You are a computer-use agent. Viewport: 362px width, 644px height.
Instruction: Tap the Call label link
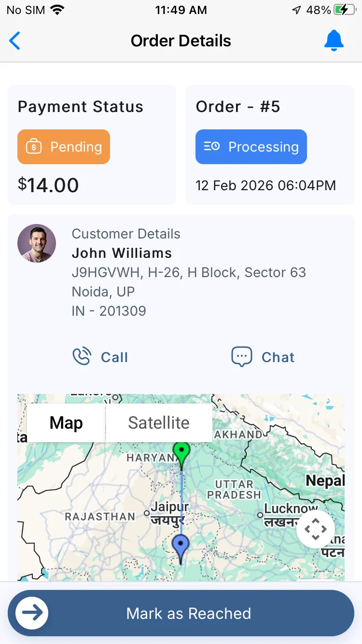(114, 357)
